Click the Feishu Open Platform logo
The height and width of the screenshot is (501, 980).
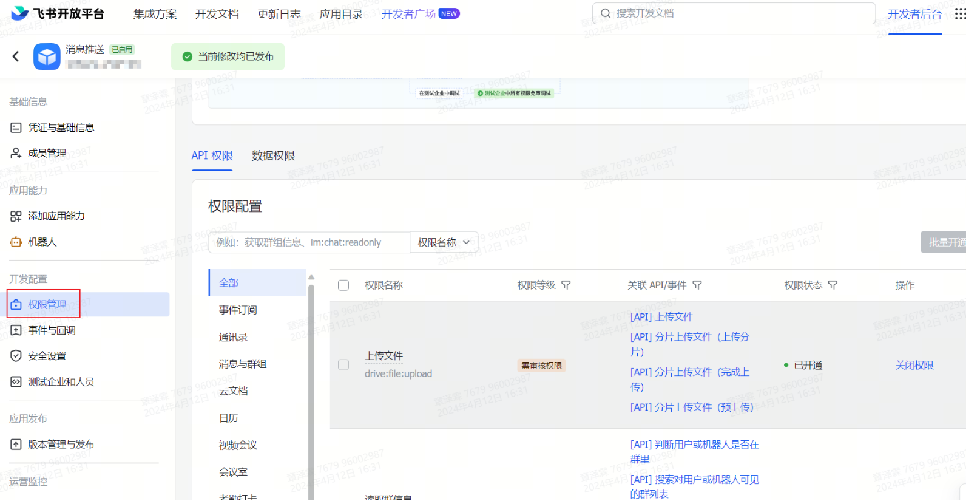(58, 13)
